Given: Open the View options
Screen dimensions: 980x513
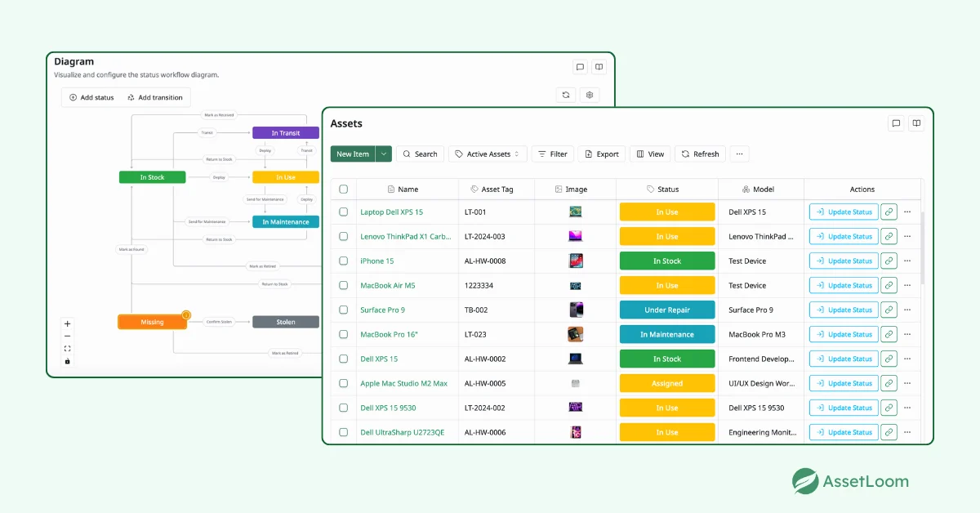Looking at the screenshot, I should click(650, 154).
